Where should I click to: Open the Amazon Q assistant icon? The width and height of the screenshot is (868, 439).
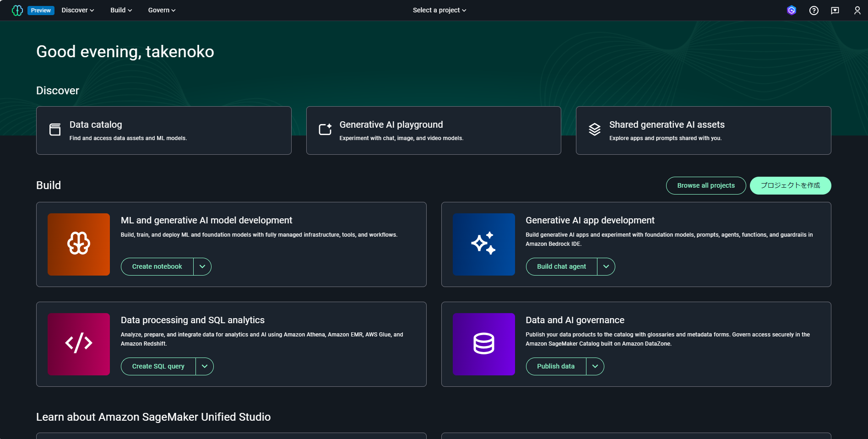pyautogui.click(x=792, y=10)
